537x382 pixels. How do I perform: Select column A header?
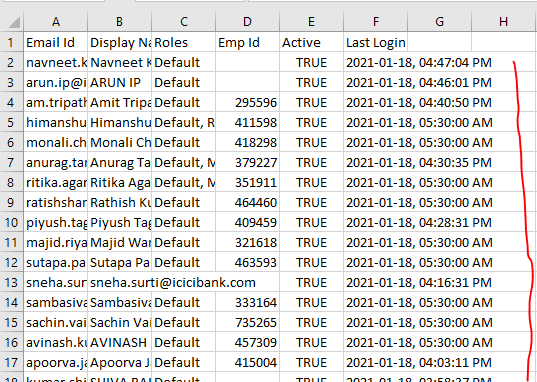(55, 22)
